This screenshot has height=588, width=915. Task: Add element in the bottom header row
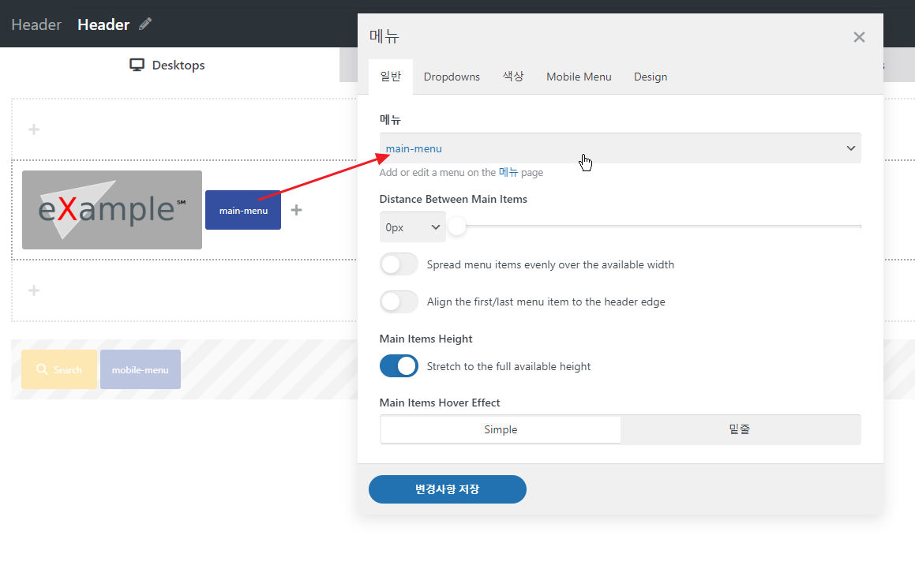34,290
